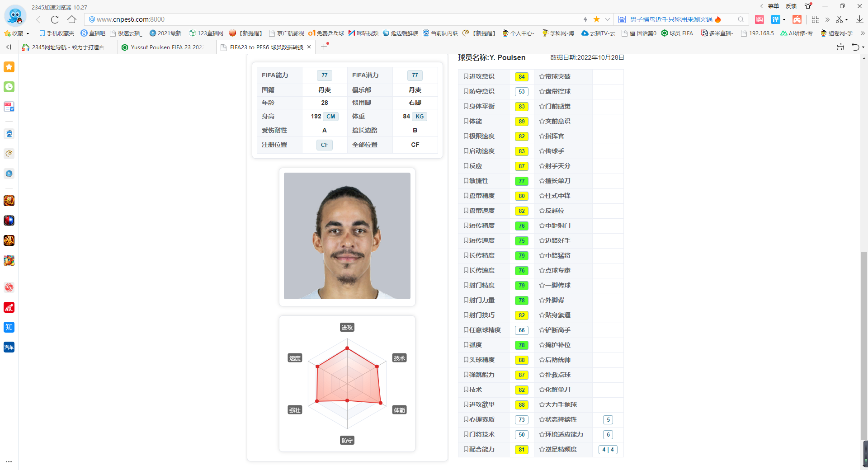Open the green clock history sidebar icon
868x470 pixels.
point(9,87)
